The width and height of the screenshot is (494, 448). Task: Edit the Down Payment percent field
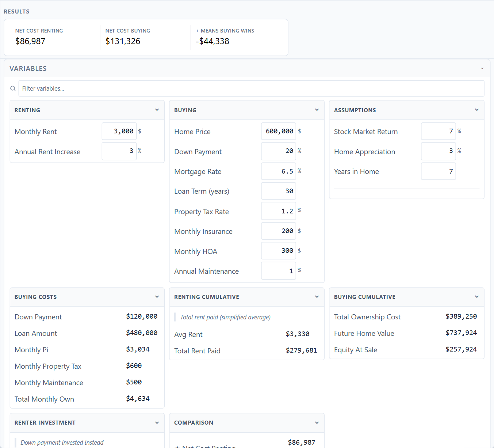279,151
